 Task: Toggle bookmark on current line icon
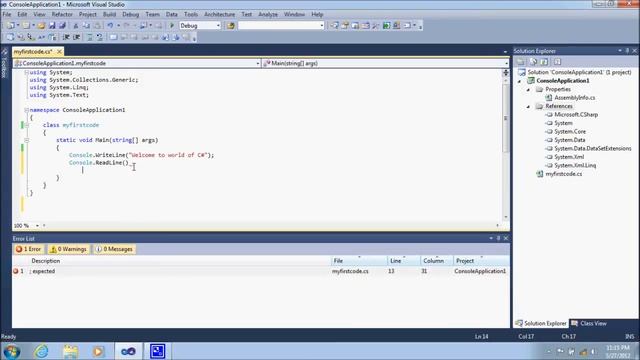click(x=113, y=38)
